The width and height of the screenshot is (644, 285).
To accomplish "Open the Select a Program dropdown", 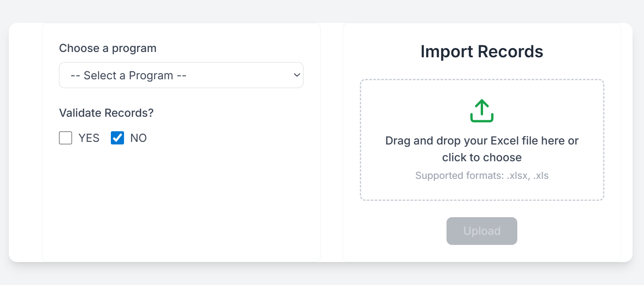I will (x=181, y=75).
